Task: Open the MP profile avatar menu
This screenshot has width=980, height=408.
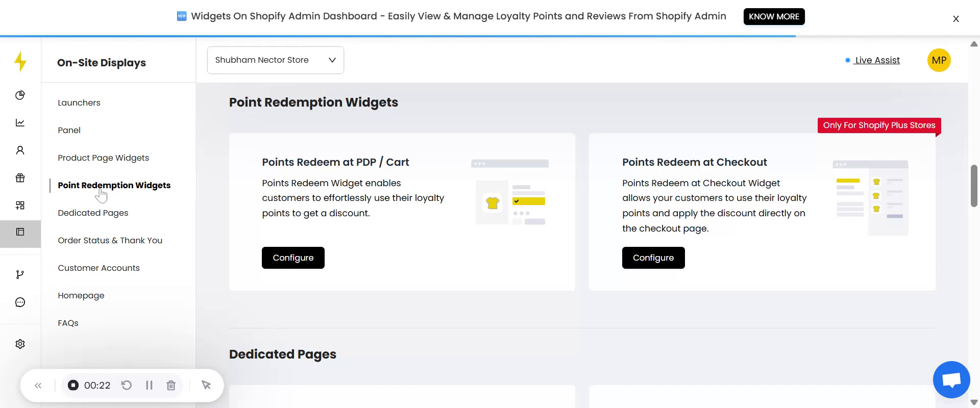Action: point(939,60)
